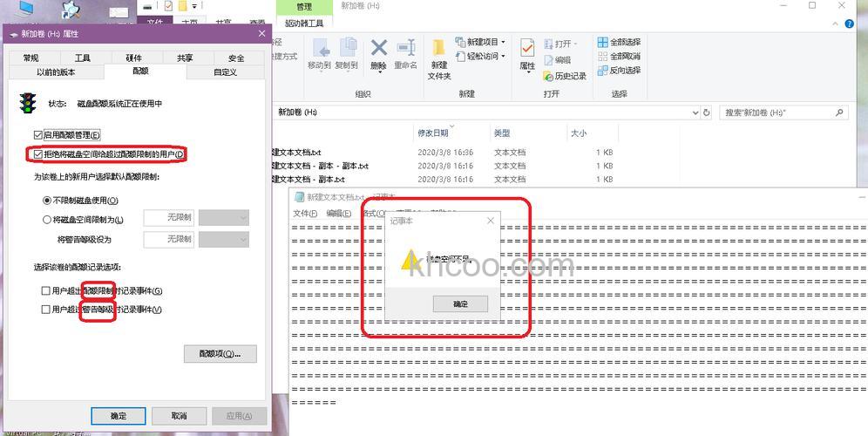Collapse the Explorer ribbon with chevron
Viewport: 868px width, 436px height.
click(836, 24)
